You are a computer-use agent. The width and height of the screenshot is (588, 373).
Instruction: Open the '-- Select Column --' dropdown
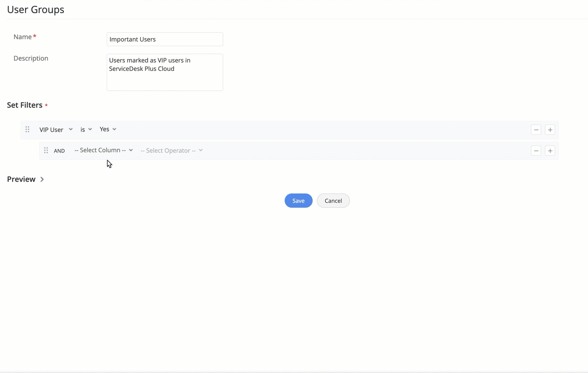(103, 150)
